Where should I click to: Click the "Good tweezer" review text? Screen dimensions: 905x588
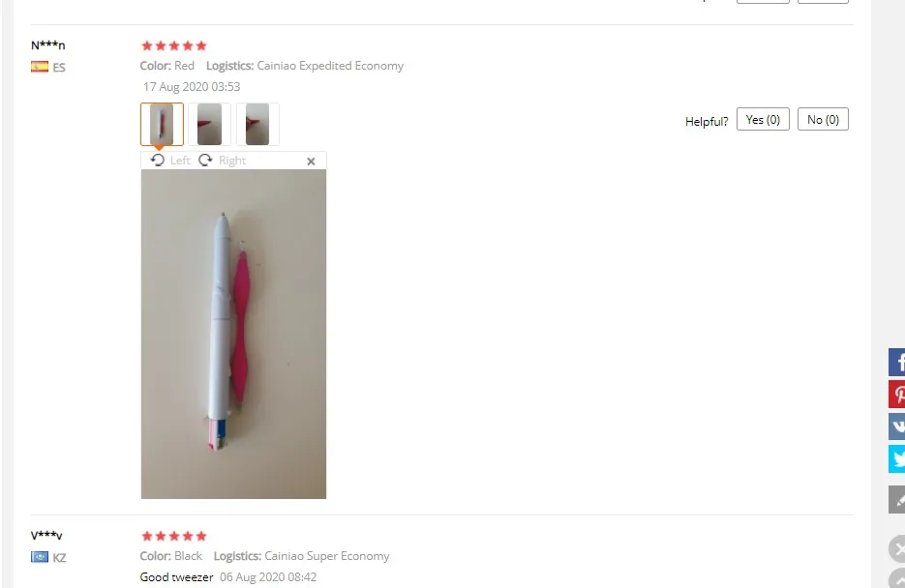pos(176,577)
